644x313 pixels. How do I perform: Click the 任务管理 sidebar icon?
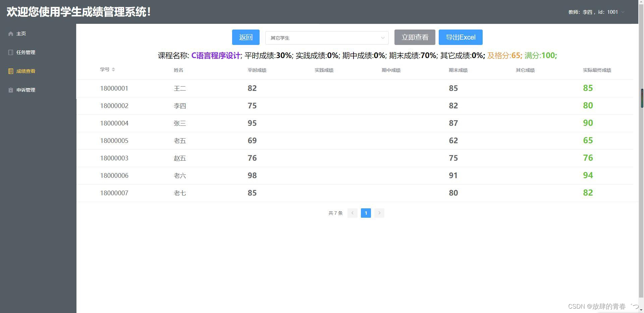11,52
